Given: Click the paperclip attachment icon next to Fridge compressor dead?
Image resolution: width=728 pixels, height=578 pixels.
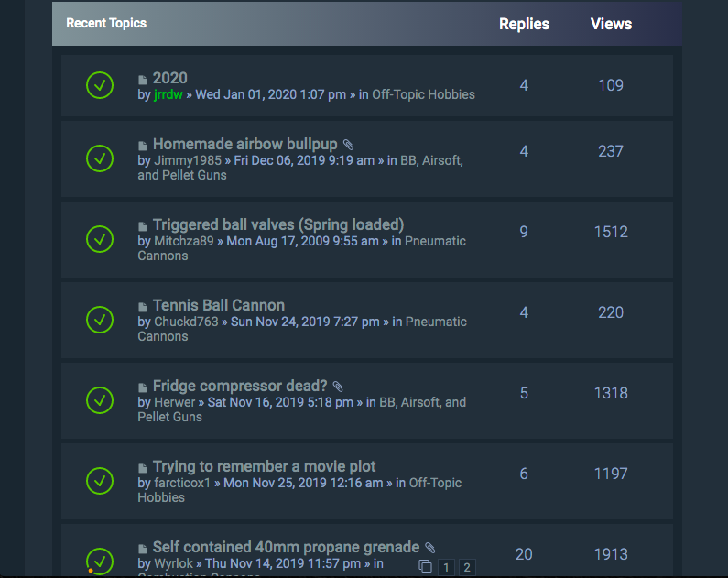Looking at the screenshot, I should click(338, 387).
